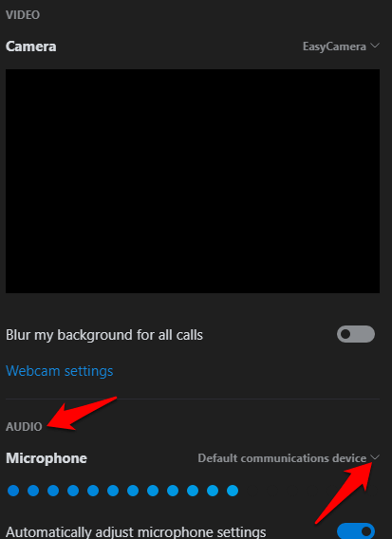Disable Automatically adjust microphone settings switch
The image size is (392, 539).
click(356, 531)
